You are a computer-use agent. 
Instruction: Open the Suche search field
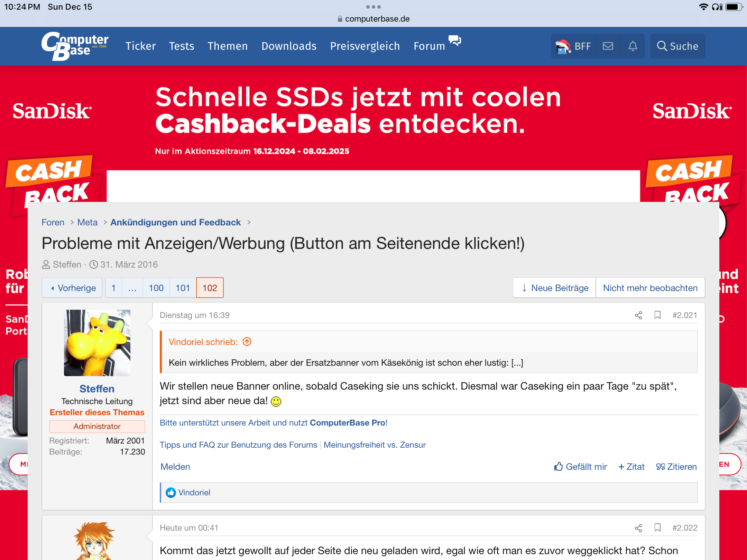[677, 46]
